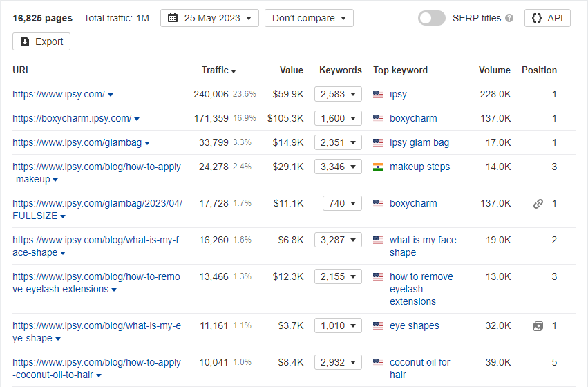Click the '16,825 pages' count text
Viewport: 588px width, 387px height.
pos(42,18)
